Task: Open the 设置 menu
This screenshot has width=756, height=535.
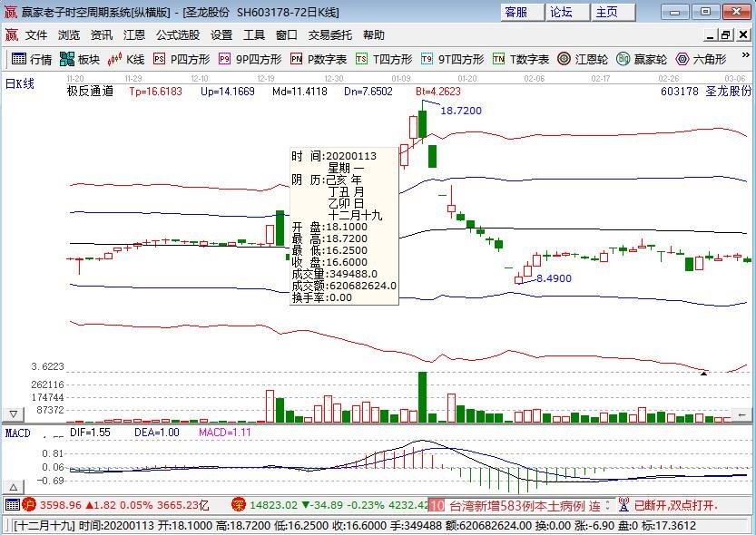Action: tap(221, 35)
